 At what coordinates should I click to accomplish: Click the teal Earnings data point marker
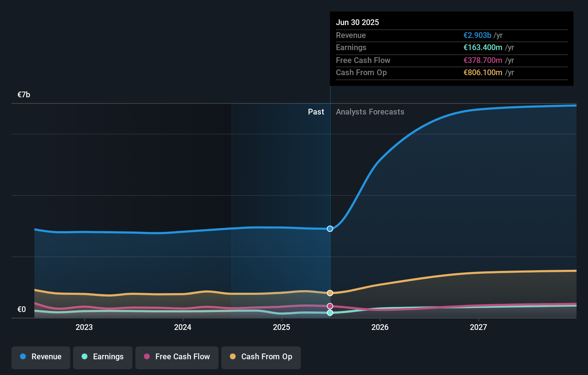(330, 313)
